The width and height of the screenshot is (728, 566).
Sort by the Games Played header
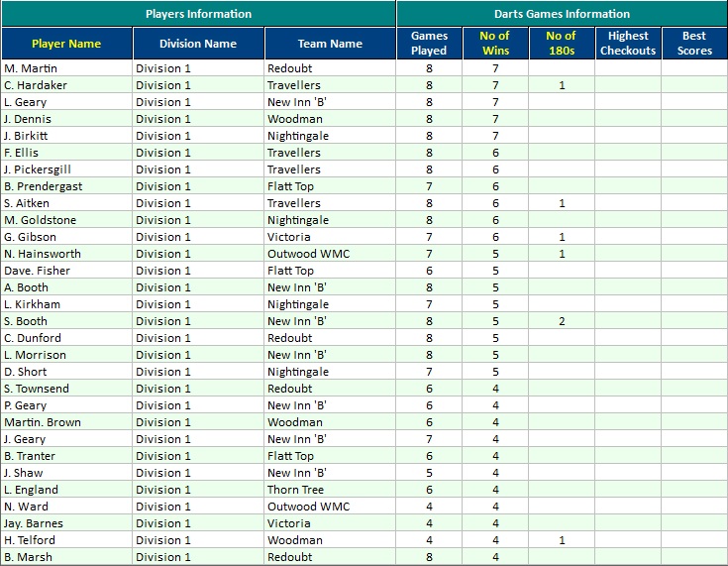[429, 44]
